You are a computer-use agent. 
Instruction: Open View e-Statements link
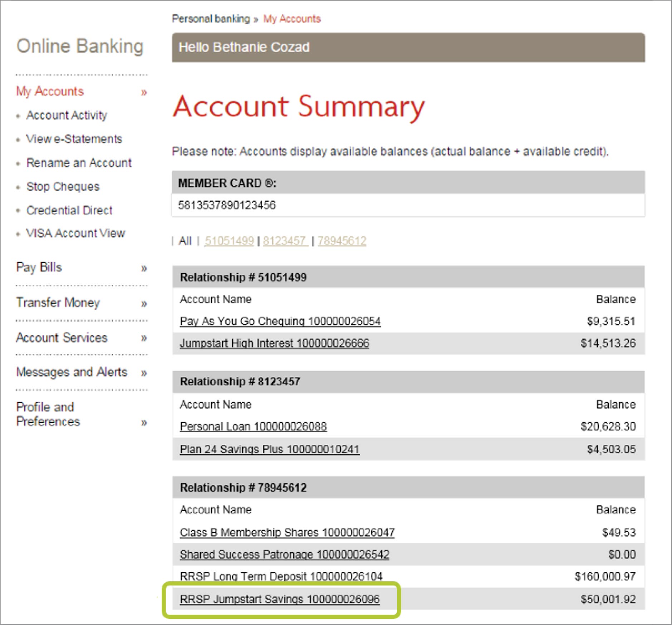point(74,139)
